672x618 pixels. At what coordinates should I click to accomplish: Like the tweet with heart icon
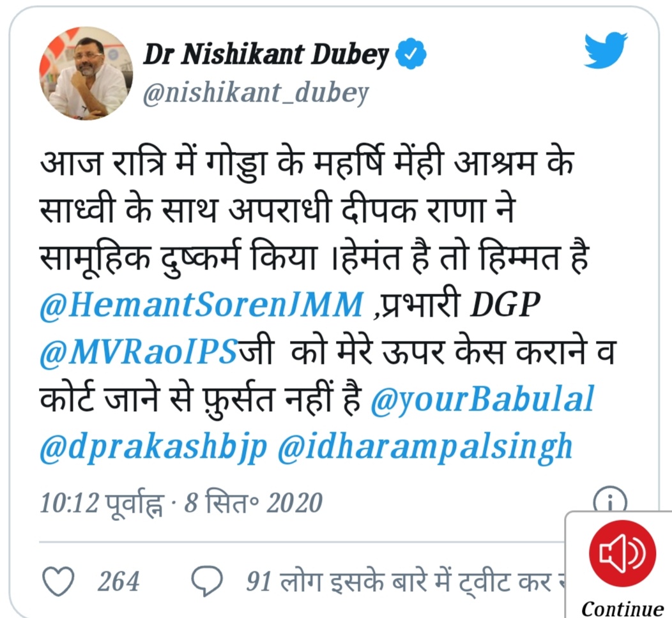pyautogui.click(x=58, y=582)
